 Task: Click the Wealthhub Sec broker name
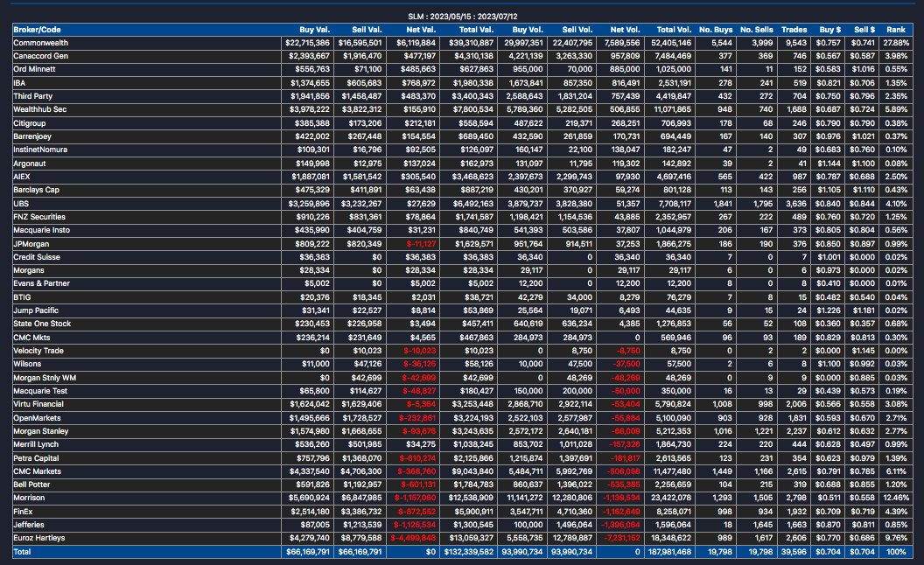40,109
